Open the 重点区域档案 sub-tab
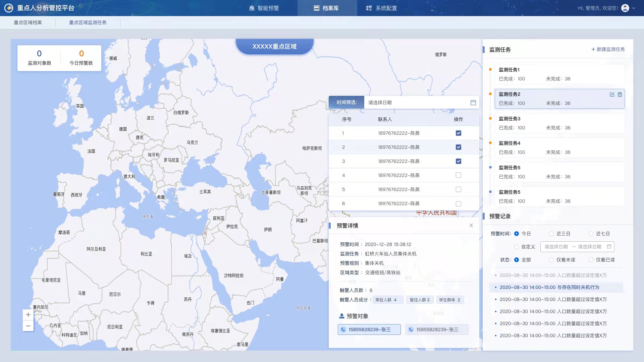This screenshot has height=362, width=644. 28,22
